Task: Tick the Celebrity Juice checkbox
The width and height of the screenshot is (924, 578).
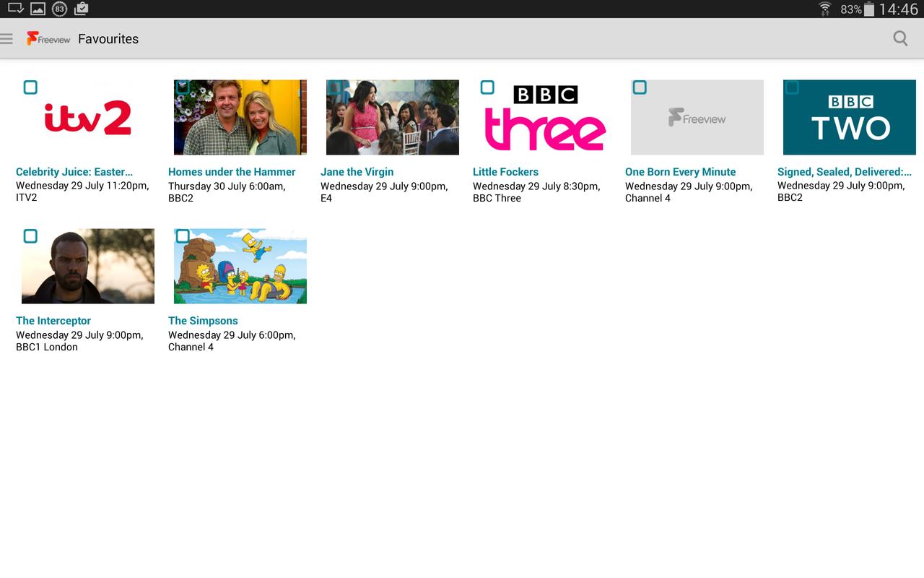Action: click(x=30, y=87)
